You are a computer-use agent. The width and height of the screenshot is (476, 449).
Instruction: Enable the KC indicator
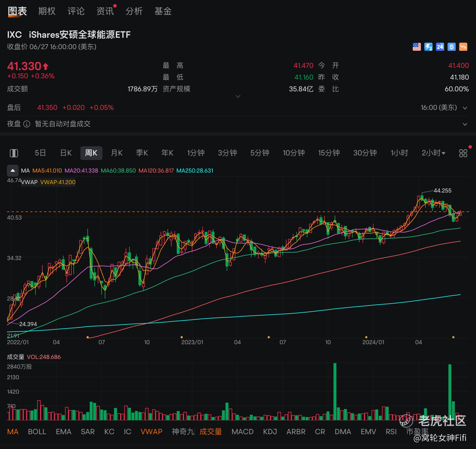point(109,432)
